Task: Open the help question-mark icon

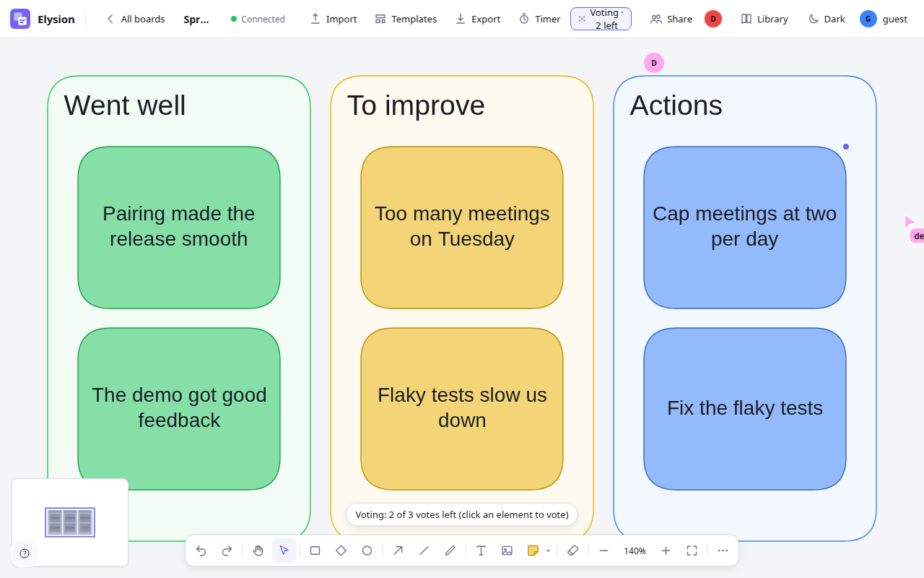Action: coord(25,553)
